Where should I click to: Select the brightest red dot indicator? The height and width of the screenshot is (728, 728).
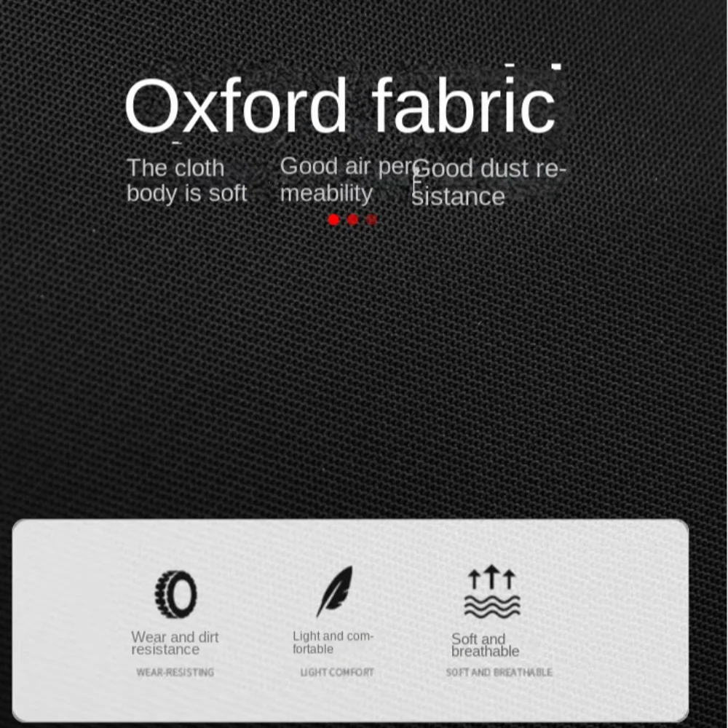[333, 220]
